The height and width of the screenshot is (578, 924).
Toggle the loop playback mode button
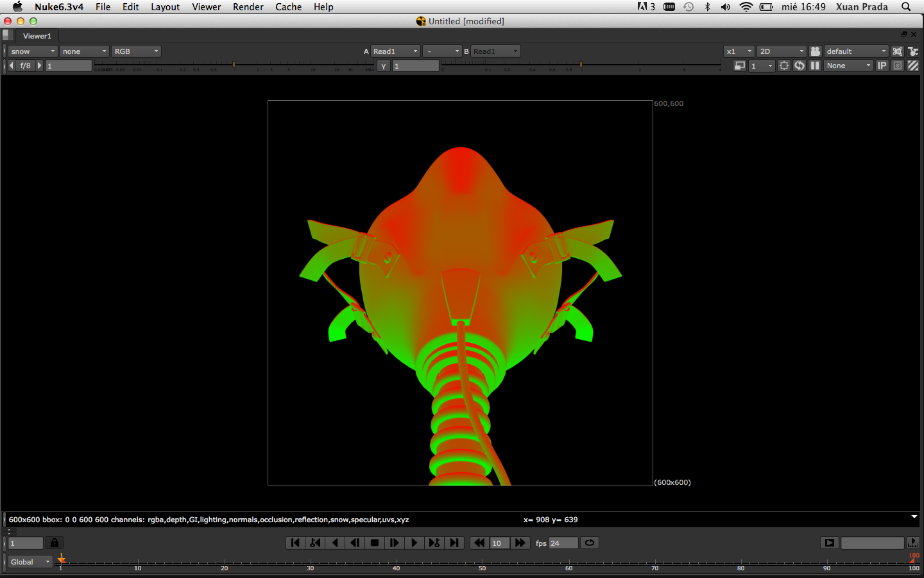[x=590, y=543]
